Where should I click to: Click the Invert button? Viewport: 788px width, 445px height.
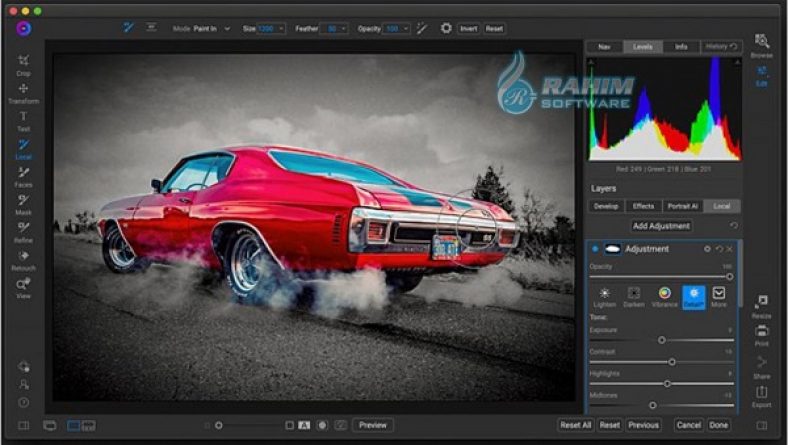pyautogui.click(x=468, y=29)
